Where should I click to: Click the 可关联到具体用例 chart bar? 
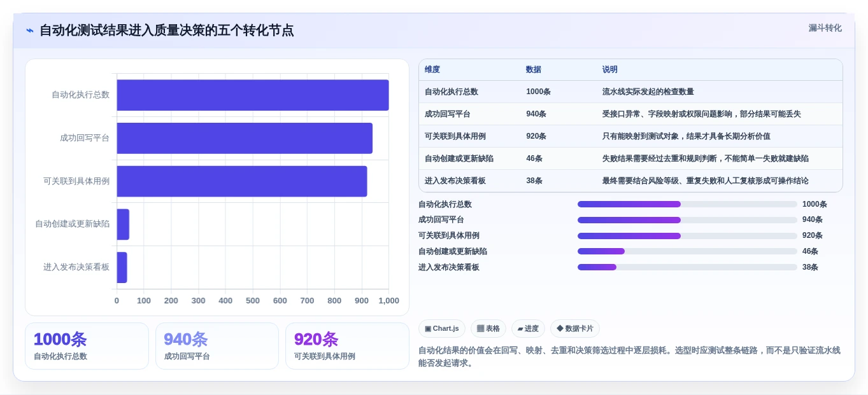tap(242, 181)
